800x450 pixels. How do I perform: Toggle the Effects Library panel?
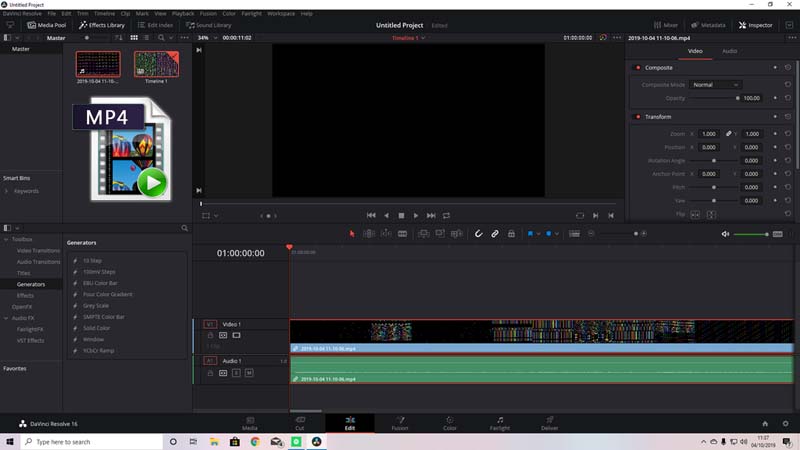(x=102, y=25)
